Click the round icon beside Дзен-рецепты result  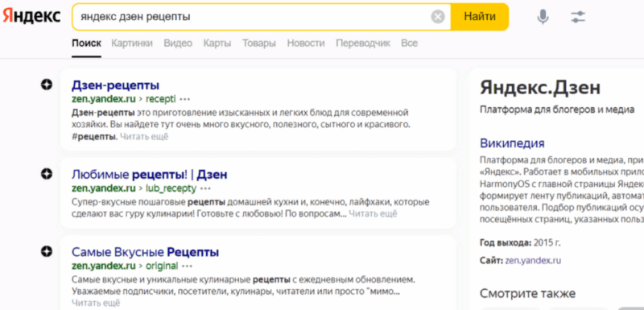47,85
